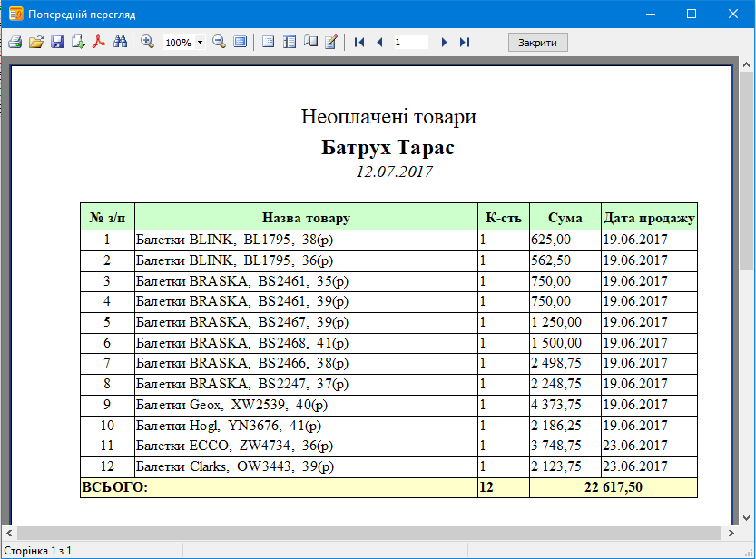756x559 pixels.
Task: Open the page settings icon
Action: [x=310, y=42]
